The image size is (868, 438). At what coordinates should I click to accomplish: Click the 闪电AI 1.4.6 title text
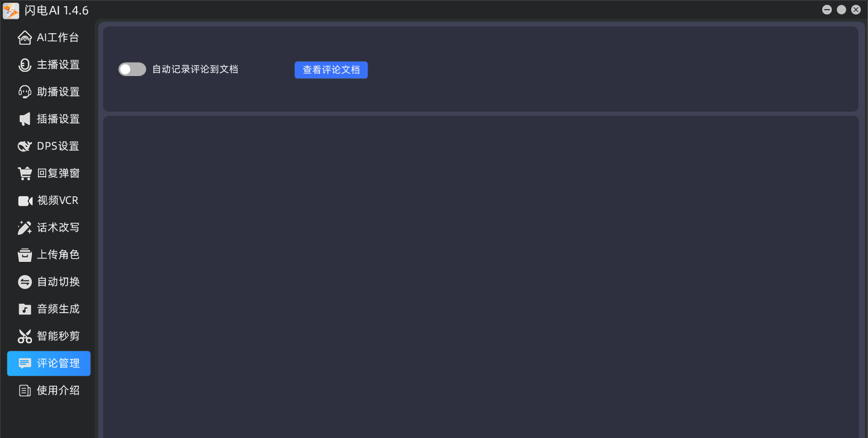[57, 11]
